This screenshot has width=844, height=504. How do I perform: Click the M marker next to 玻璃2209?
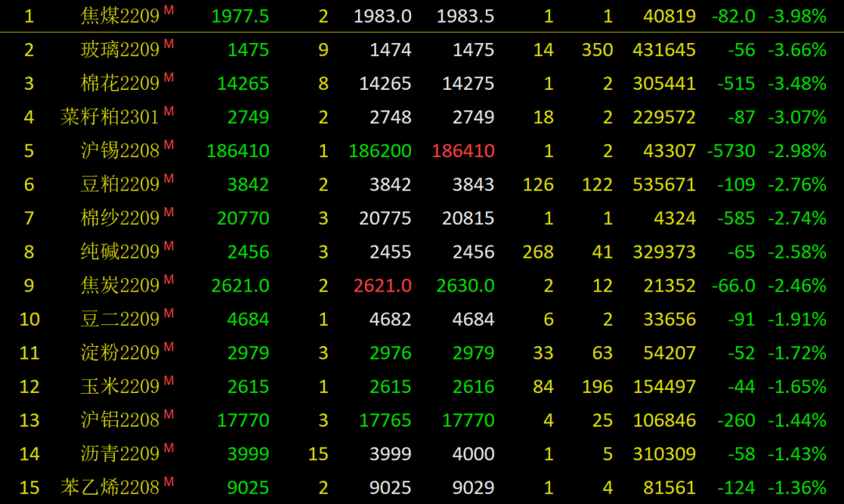click(169, 44)
